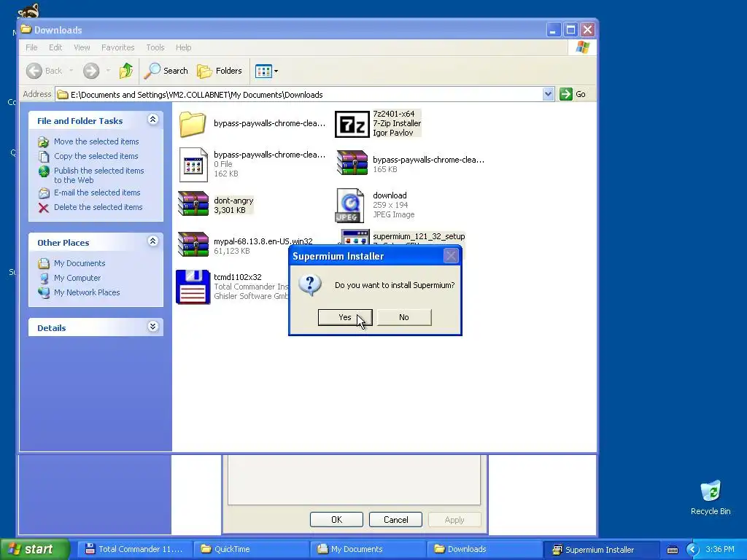
Task: Open Back history dropdown arrow
Action: (71, 71)
